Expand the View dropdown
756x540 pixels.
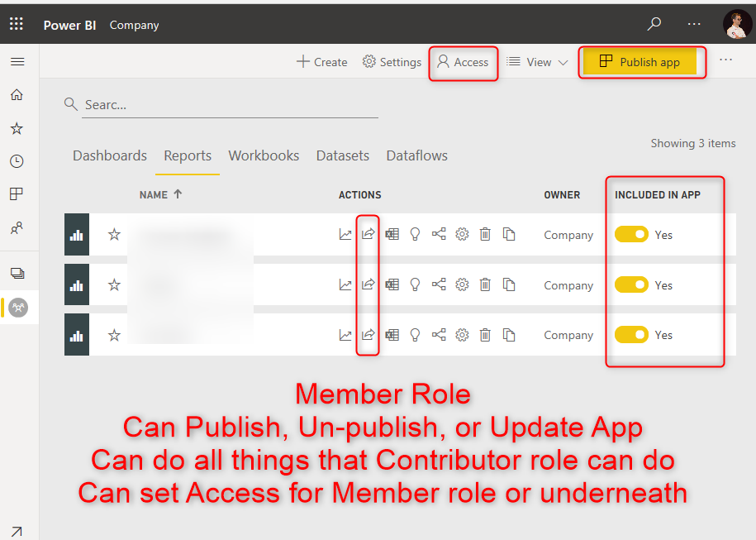pos(538,62)
